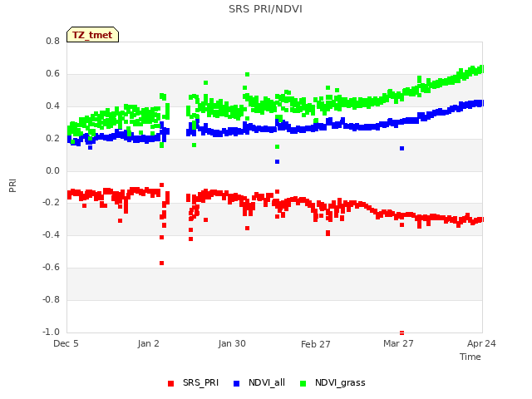Viewport: 532px width, 399px height.
Task: Click the Apr 24 x-axis tick label
Action: tap(481, 343)
